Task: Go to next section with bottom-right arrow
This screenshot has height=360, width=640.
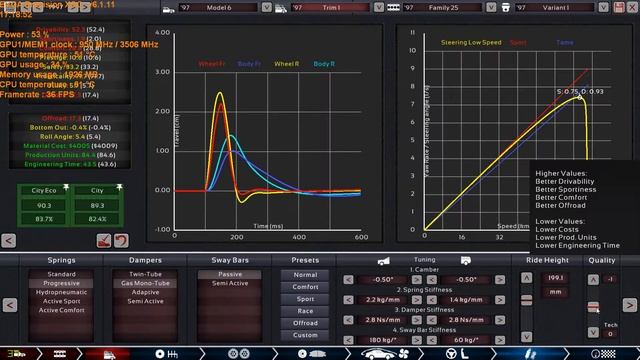Action: pos(630,305)
